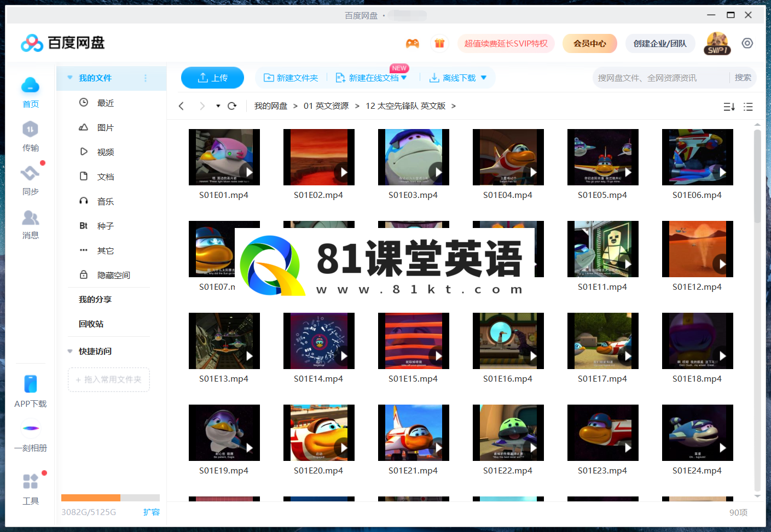Filter by 视频 videos
Screen dimensions: 771x532
[x=105, y=152]
